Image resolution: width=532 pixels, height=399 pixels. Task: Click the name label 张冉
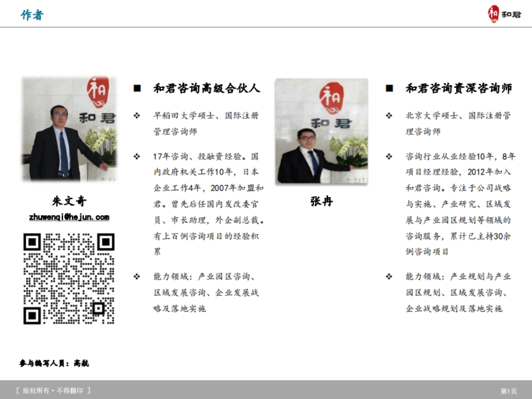click(321, 202)
